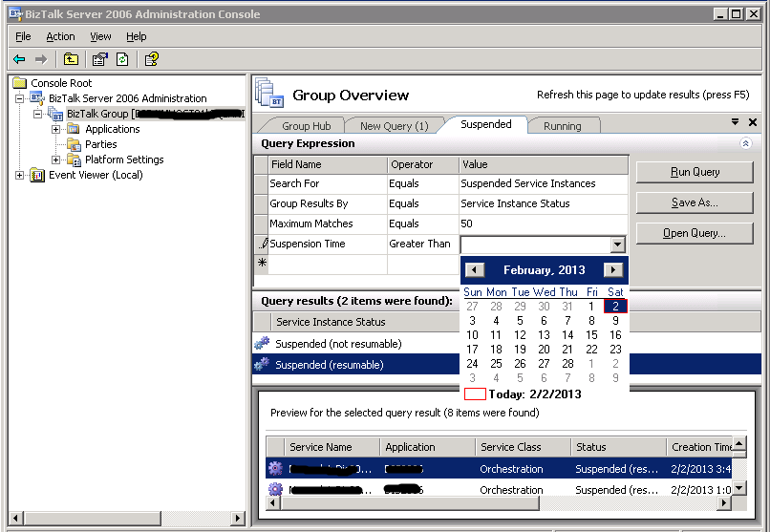This screenshot has width=770, height=532.
Task: Click the Service Name column header
Action: (x=332, y=447)
